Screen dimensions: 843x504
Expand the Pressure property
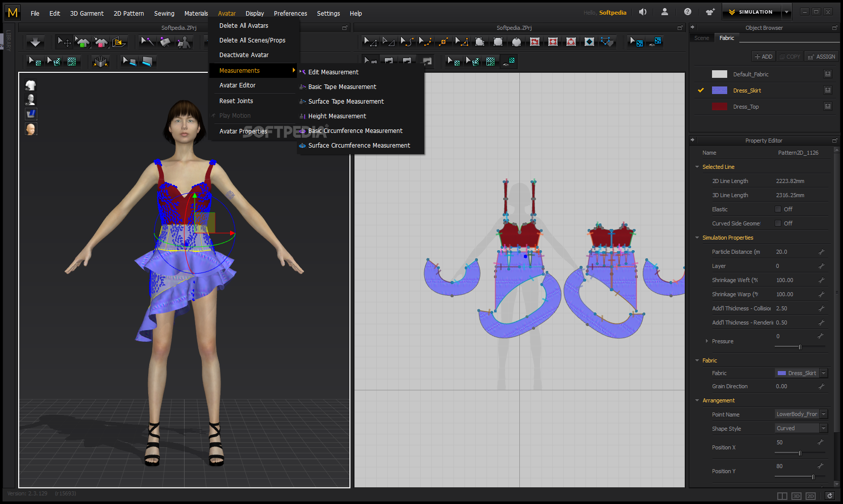[706, 341]
